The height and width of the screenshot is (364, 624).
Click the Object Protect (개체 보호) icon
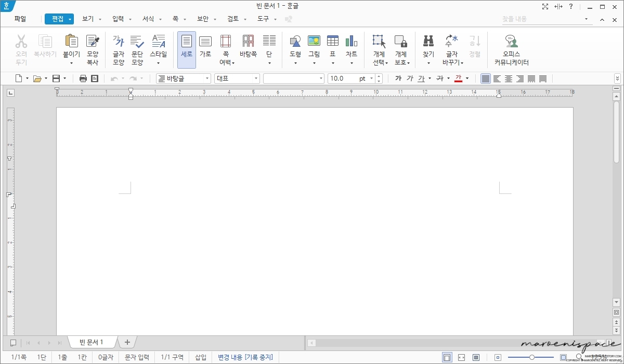[x=400, y=42]
